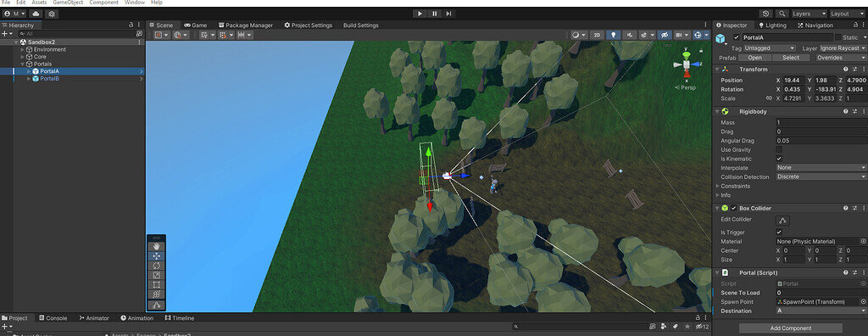Select the Rotate tool in scene overlay
This screenshot has height=336, width=868.
click(157, 266)
